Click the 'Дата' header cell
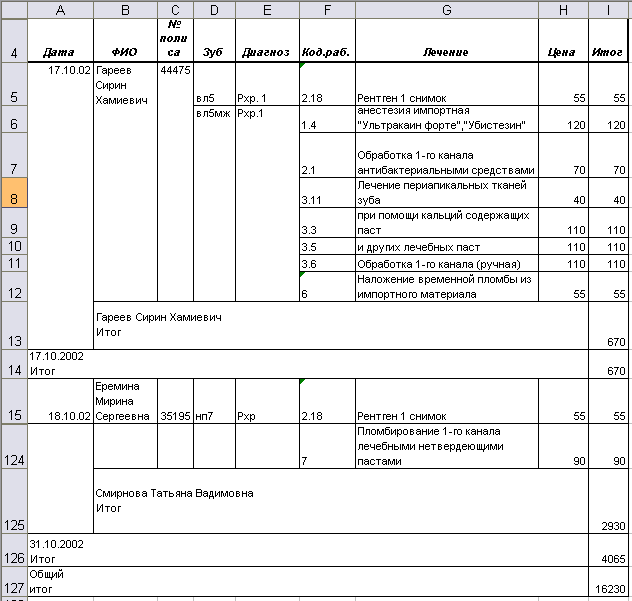The width and height of the screenshot is (632, 601). (60, 40)
